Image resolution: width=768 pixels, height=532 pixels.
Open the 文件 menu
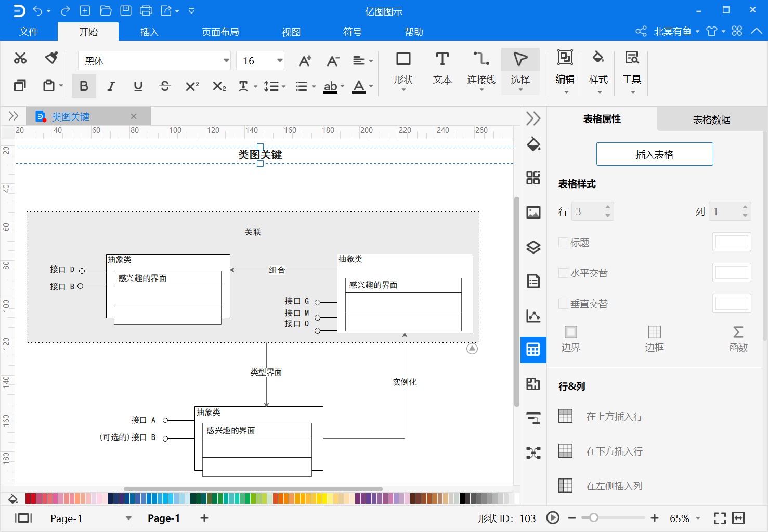click(29, 32)
